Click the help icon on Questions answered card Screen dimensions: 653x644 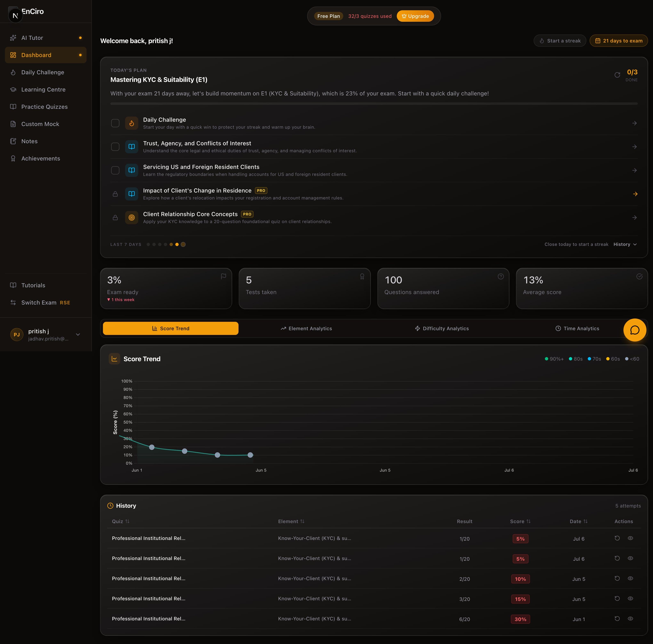pos(501,276)
